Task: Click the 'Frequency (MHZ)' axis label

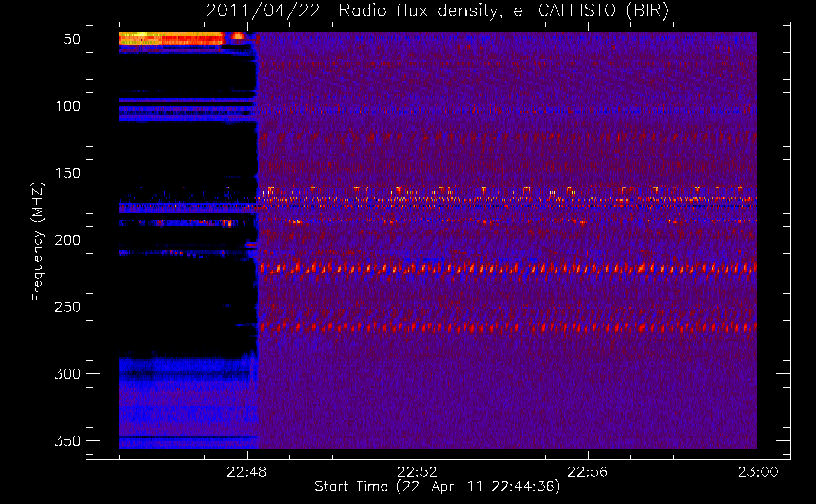Action: click(38, 241)
